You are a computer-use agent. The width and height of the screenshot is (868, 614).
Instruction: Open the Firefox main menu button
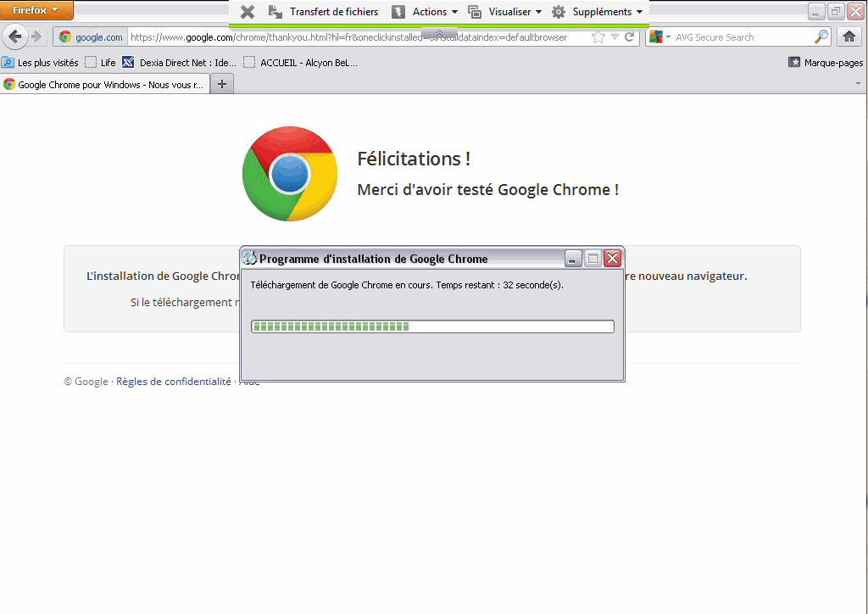[36, 10]
